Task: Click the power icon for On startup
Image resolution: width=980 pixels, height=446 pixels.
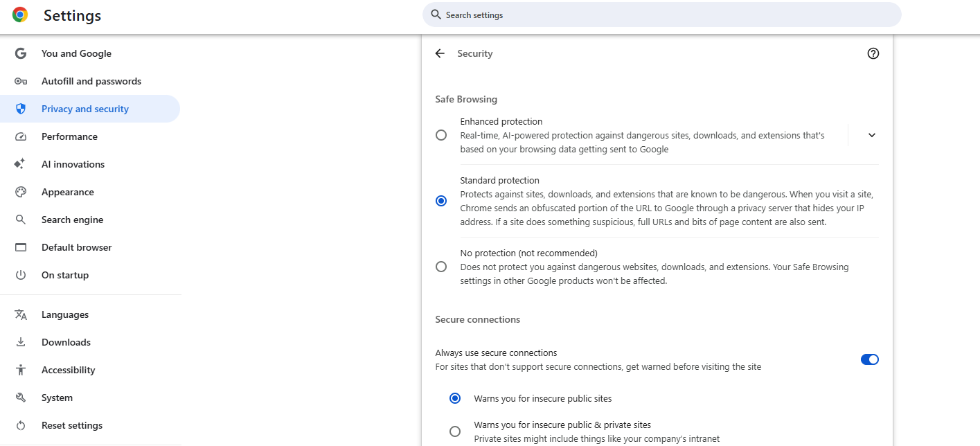Action: pyautogui.click(x=21, y=275)
